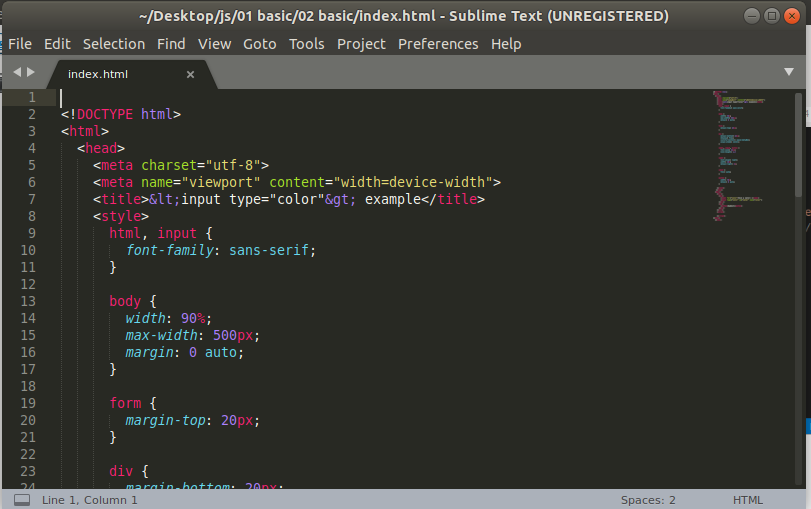Open the Selection menu

(114, 44)
